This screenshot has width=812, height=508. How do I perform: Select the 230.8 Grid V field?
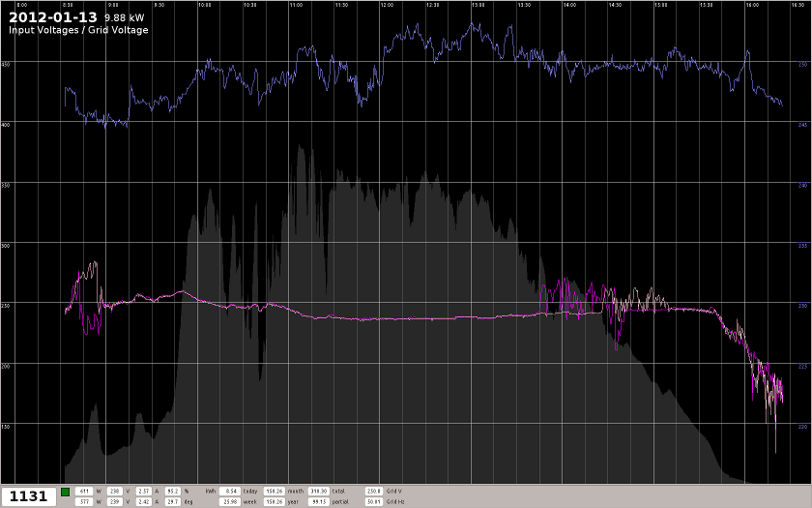tap(374, 492)
